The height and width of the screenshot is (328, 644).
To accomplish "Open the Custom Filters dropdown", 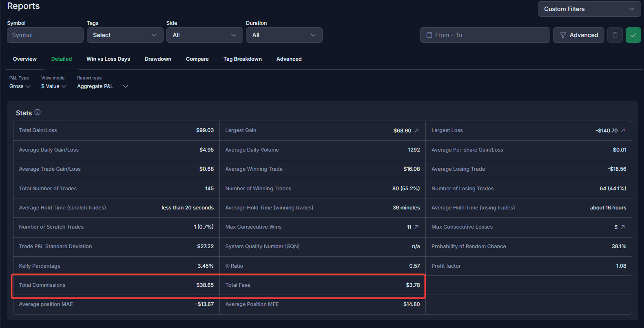I will pos(589,9).
